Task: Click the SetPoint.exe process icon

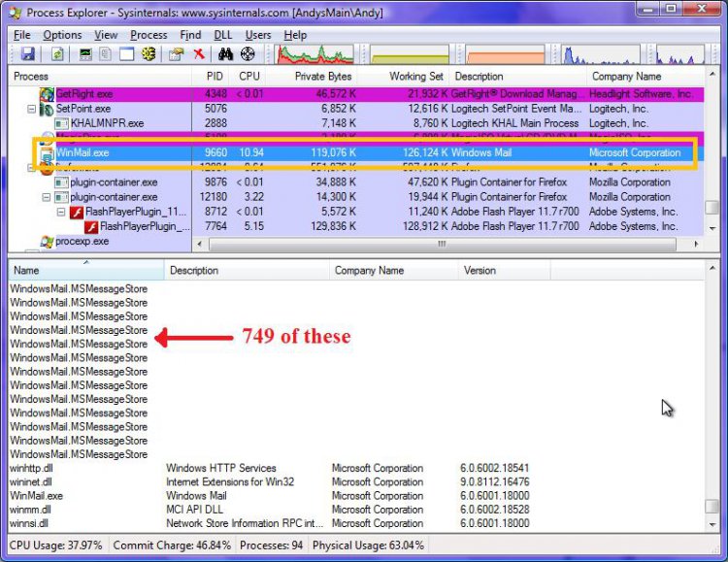Action: (47, 109)
